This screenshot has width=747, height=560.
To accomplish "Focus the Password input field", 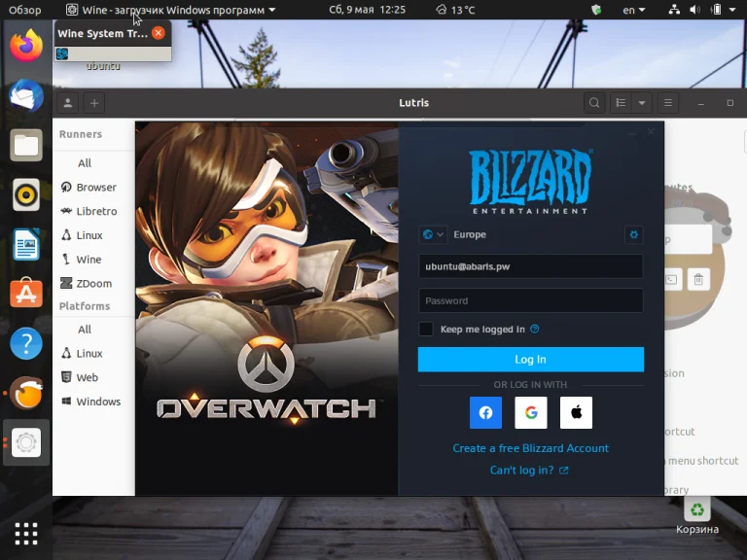I will click(x=531, y=300).
